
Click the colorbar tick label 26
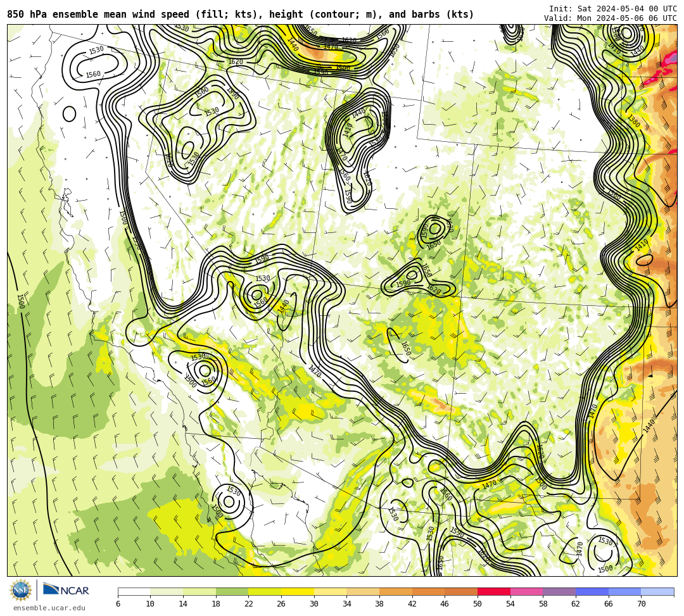point(281,604)
